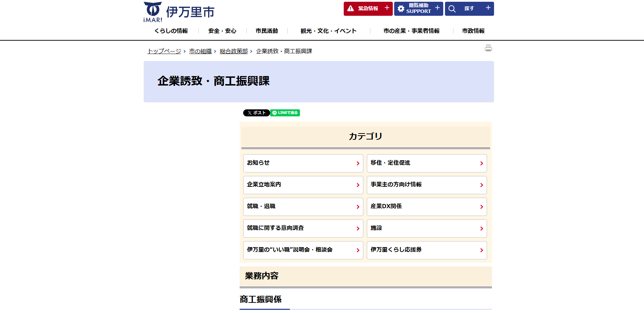Open the お知らせ category
This screenshot has height=313, width=644.
[x=303, y=163]
